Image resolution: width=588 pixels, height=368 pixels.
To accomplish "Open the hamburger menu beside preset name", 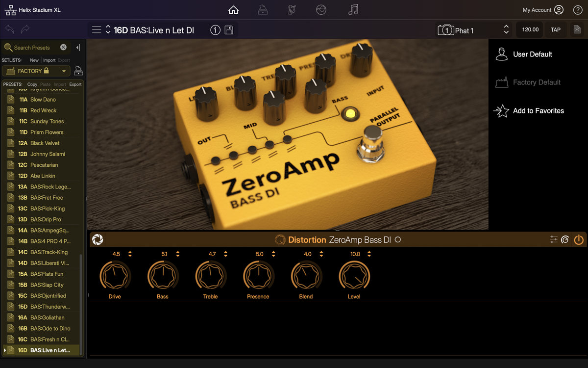I will (x=97, y=30).
